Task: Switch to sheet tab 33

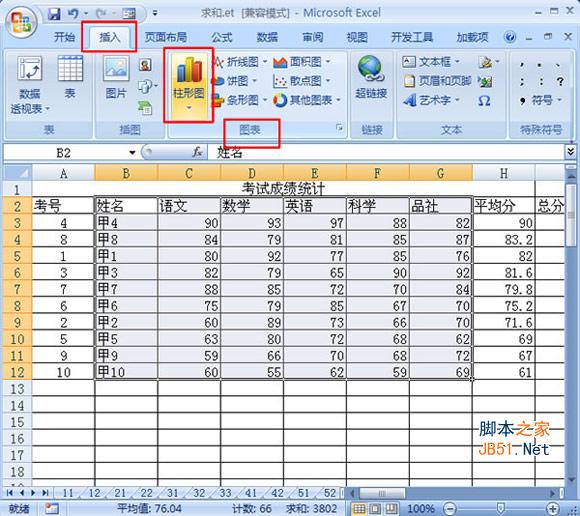Action: (225, 493)
